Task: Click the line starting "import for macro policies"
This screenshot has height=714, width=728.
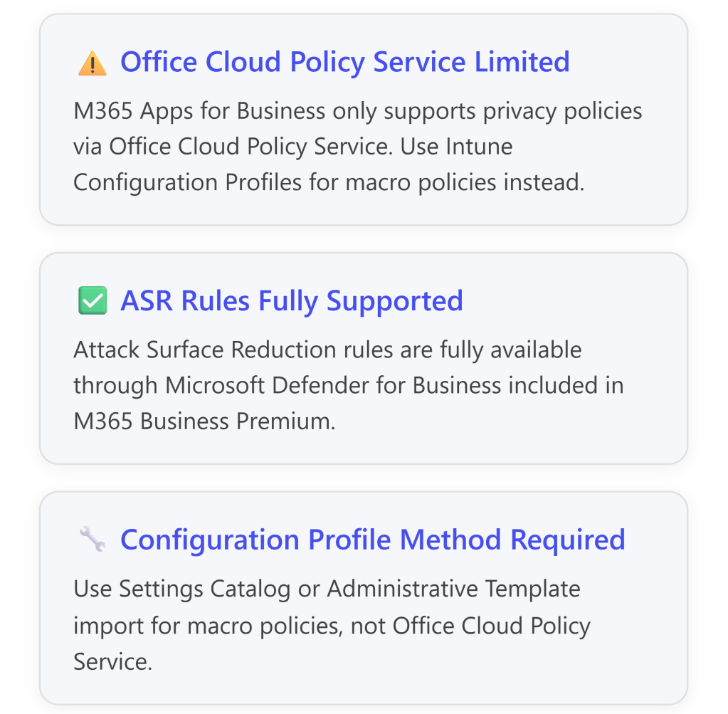Action: click(332, 626)
